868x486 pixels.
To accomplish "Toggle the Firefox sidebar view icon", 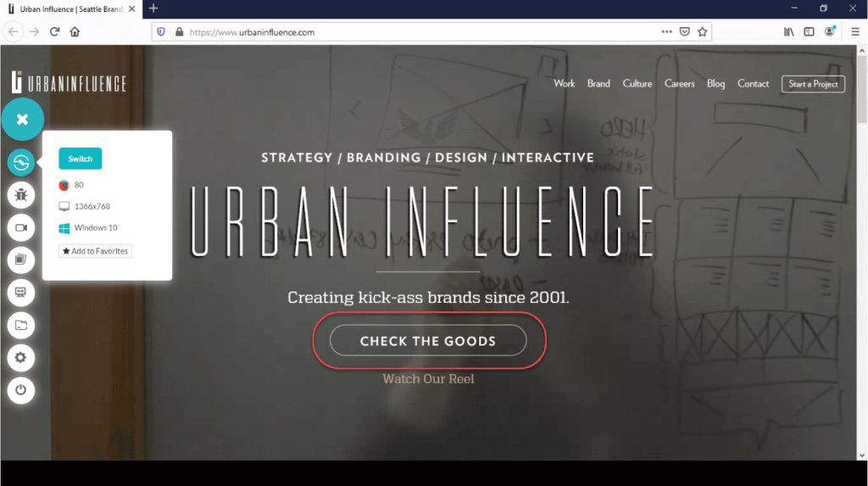I will tap(809, 32).
